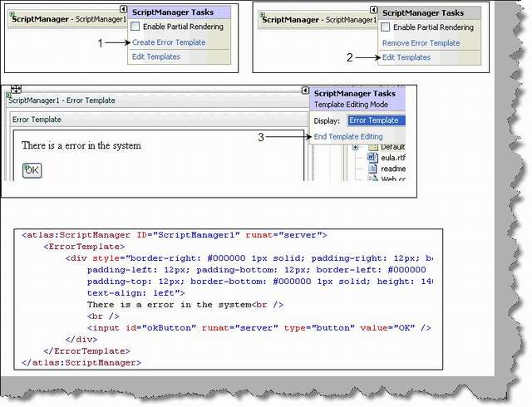Click the closing /atlas:ScriptManager tag
This screenshot has height=407, width=532.
(81, 363)
